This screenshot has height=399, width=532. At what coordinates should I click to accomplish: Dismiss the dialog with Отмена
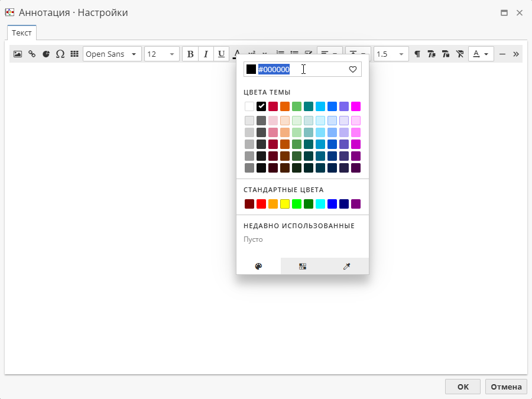pyautogui.click(x=506, y=387)
